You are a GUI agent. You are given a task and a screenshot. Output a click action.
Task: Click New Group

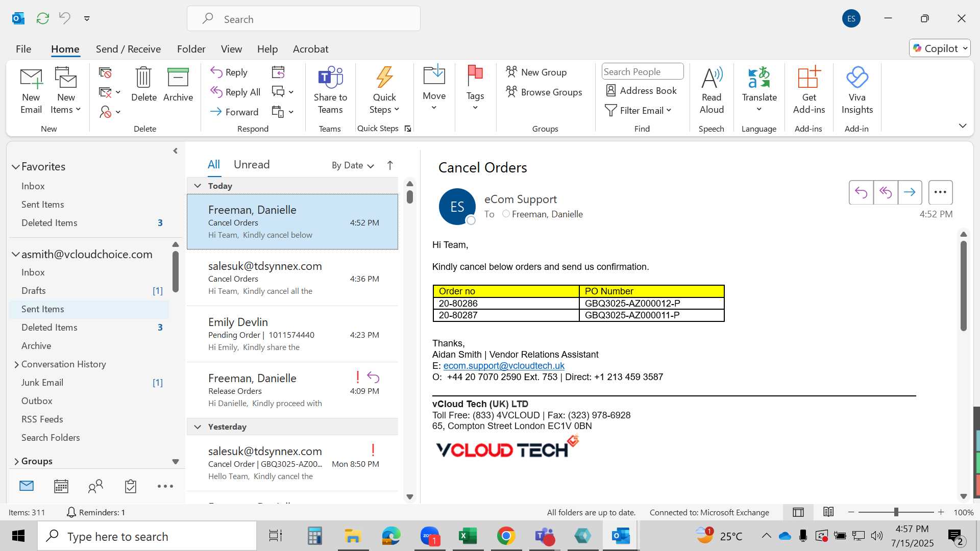pyautogui.click(x=536, y=72)
